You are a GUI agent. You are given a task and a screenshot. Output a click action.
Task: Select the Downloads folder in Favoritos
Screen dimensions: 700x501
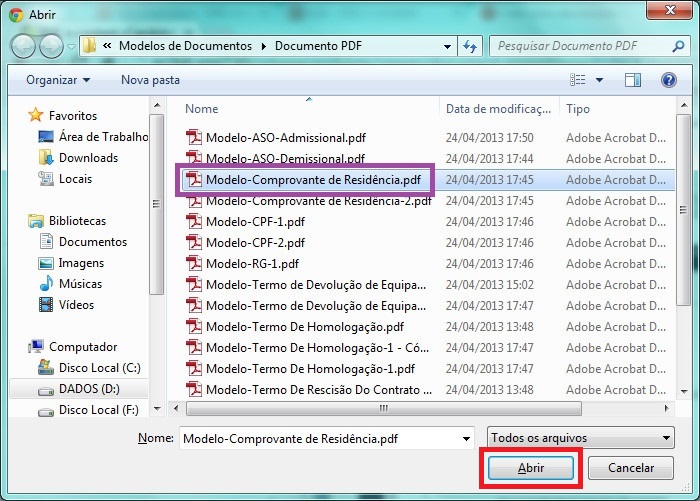[88, 158]
